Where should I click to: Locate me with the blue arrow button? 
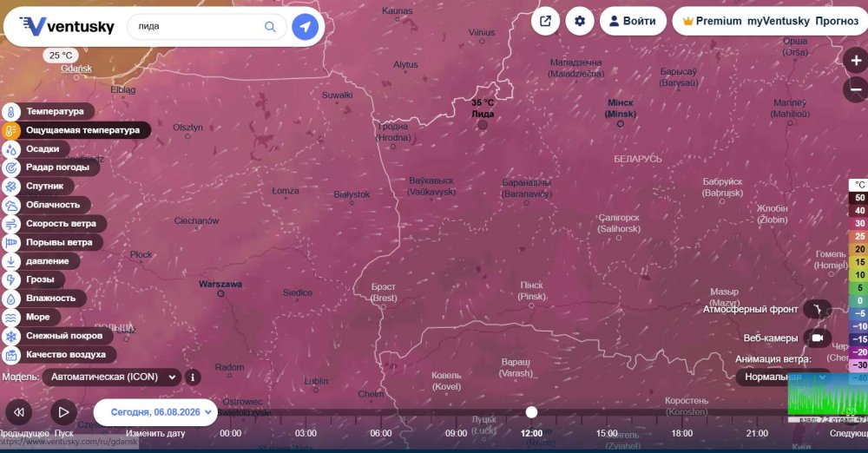pos(305,27)
